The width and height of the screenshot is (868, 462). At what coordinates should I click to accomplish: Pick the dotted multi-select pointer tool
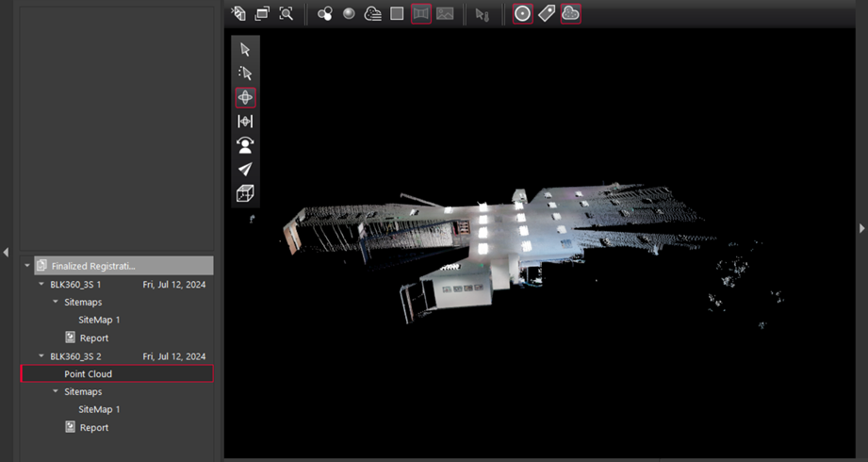[245, 74]
